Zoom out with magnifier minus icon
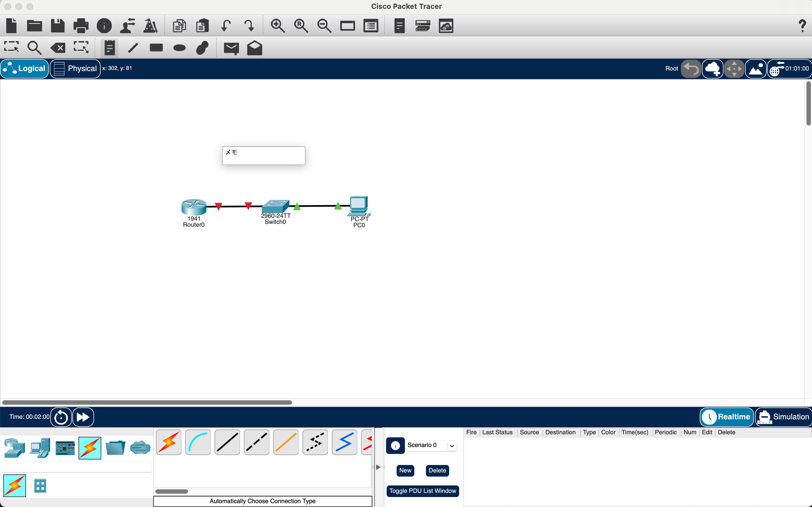812x507 pixels. pos(324,26)
